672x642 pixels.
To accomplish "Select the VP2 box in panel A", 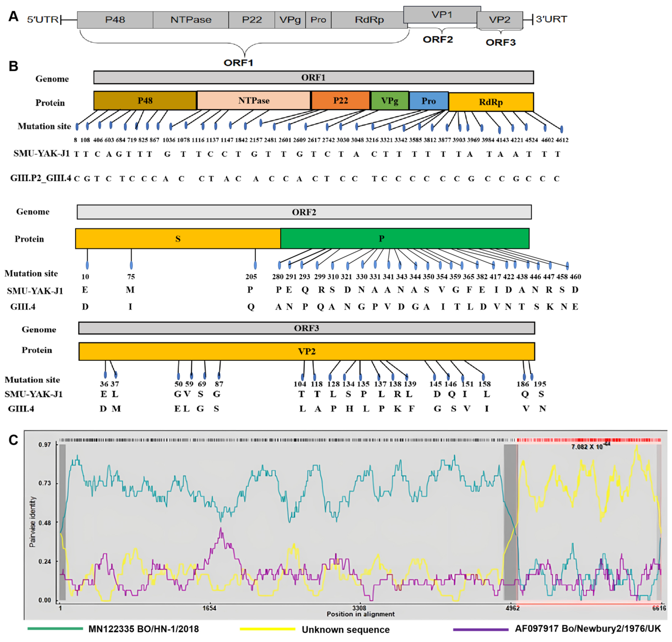I will click(500, 19).
